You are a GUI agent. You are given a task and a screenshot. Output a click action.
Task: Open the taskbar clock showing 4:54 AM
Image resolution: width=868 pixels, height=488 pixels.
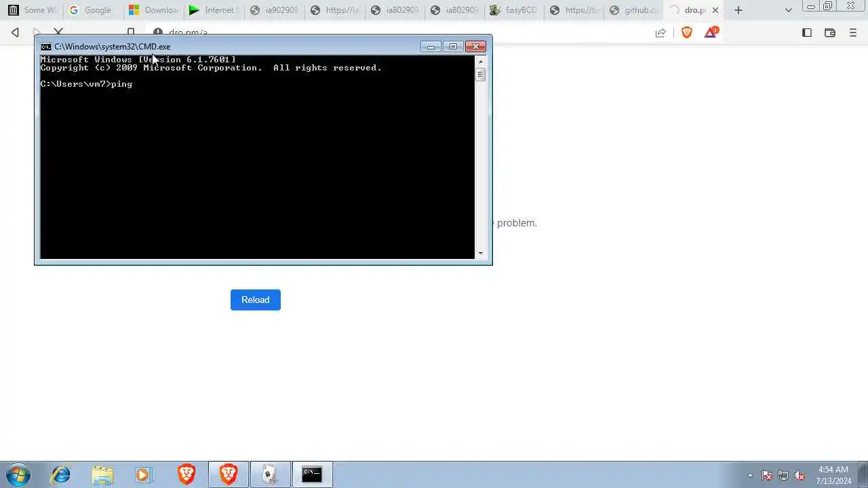tap(833, 475)
